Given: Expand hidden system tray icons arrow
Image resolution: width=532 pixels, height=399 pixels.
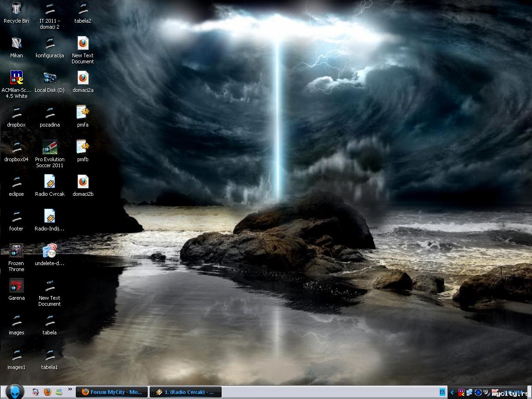Looking at the screenshot, I should pos(452,392).
